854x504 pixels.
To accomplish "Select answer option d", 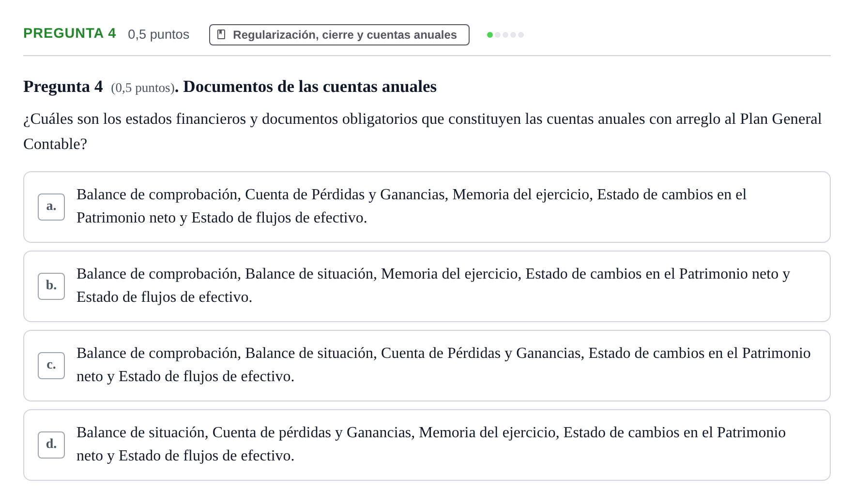I will pos(427,445).
